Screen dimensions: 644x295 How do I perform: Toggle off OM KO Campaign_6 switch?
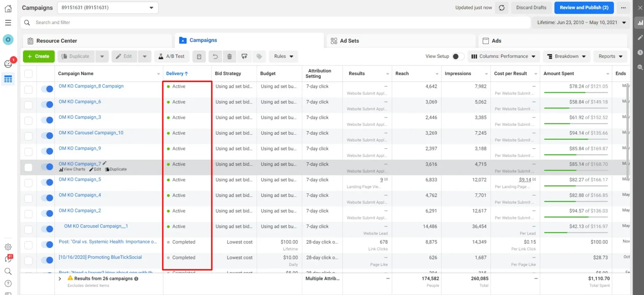pyautogui.click(x=47, y=104)
